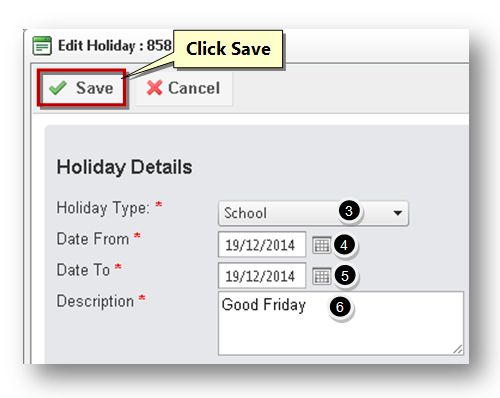This screenshot has width=500, height=398.
Task: Select the black circle marker numbered 4
Action: 344,245
